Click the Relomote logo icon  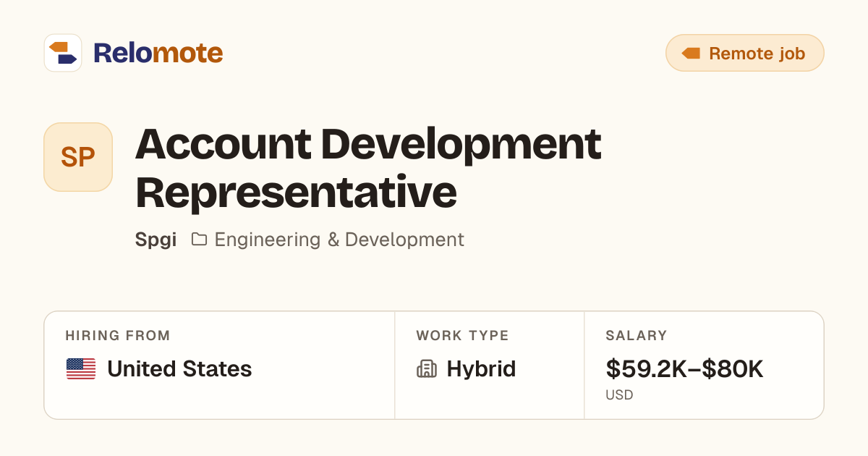click(x=63, y=53)
